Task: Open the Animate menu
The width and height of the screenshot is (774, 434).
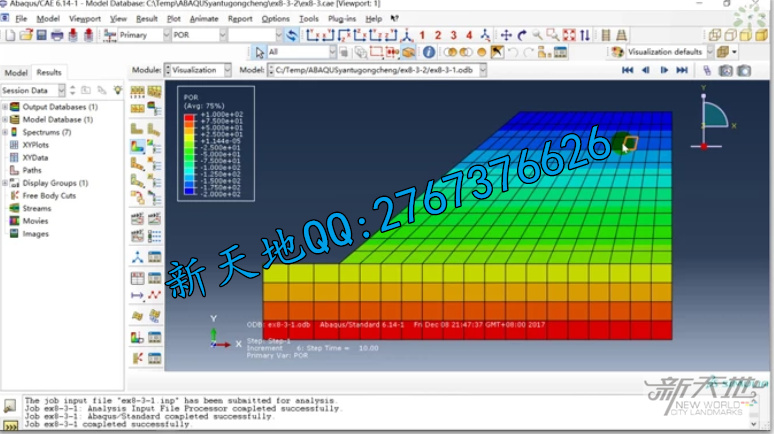Action: tap(204, 19)
